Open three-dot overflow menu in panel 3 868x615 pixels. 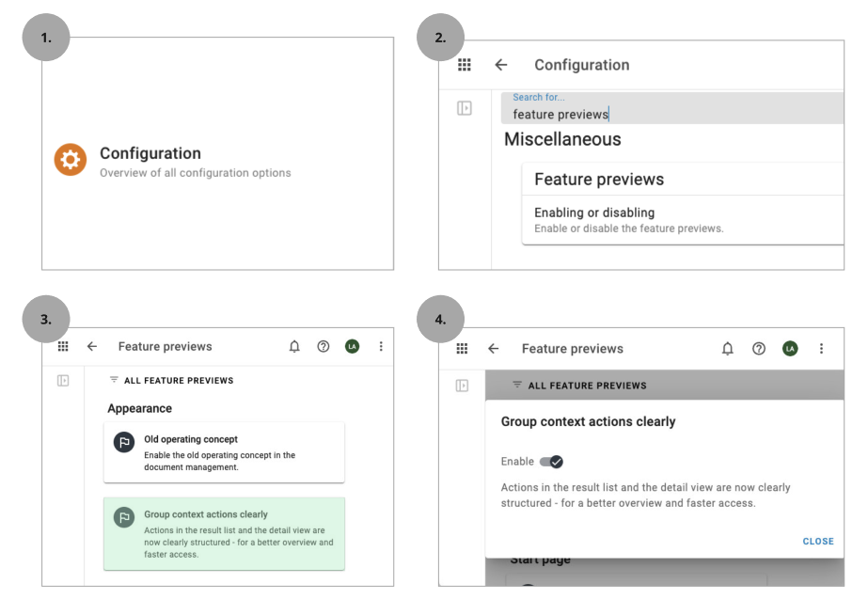coord(381,347)
